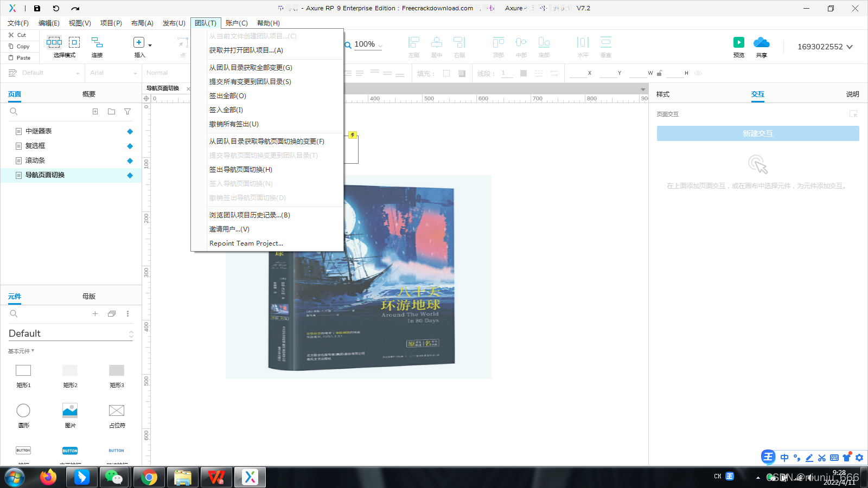Select the 矩形1 widget

click(23, 376)
